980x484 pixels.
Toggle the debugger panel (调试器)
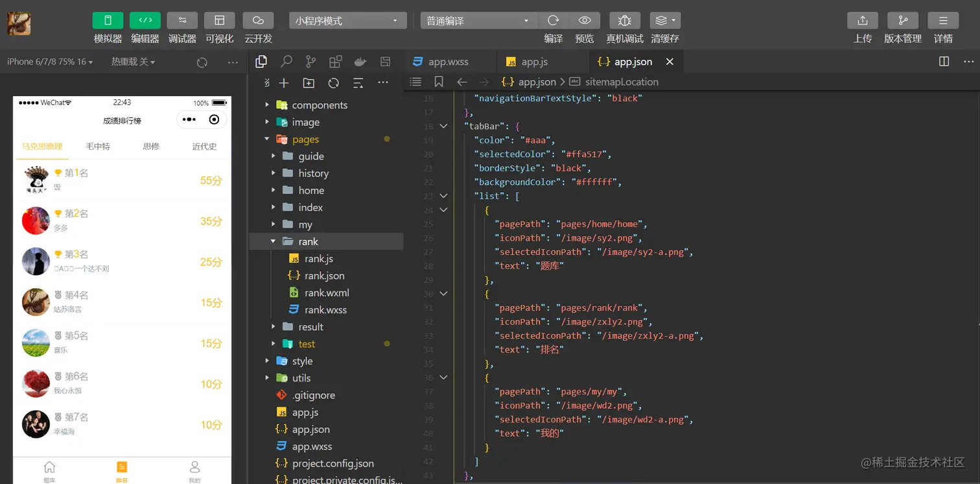[182, 20]
